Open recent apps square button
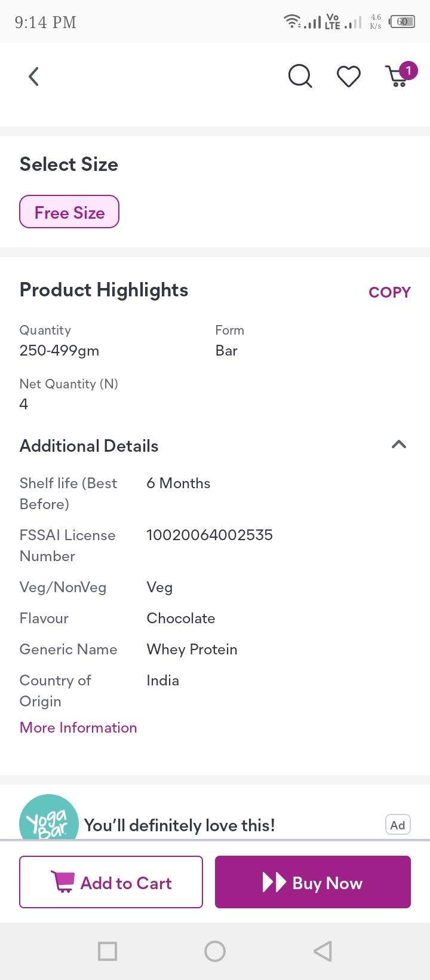Screen dimensions: 430x980 pyautogui.click(x=107, y=951)
